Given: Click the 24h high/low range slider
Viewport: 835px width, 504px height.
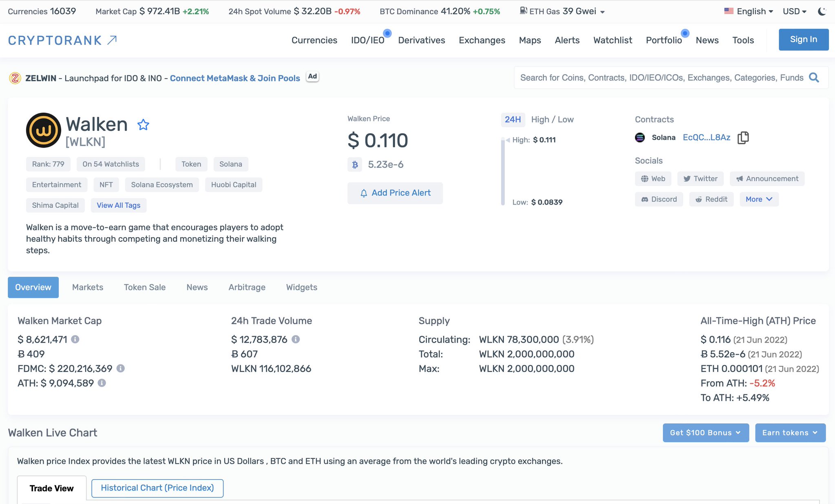Looking at the screenshot, I should [502, 171].
